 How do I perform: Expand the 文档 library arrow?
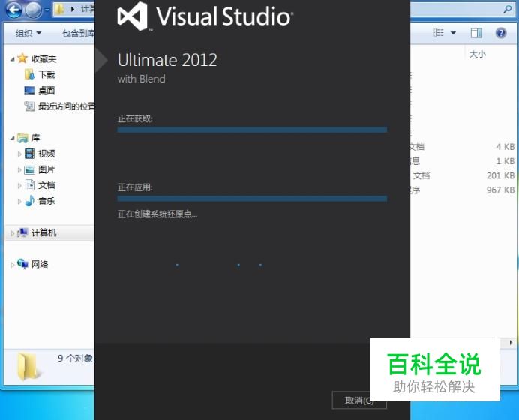click(x=19, y=186)
